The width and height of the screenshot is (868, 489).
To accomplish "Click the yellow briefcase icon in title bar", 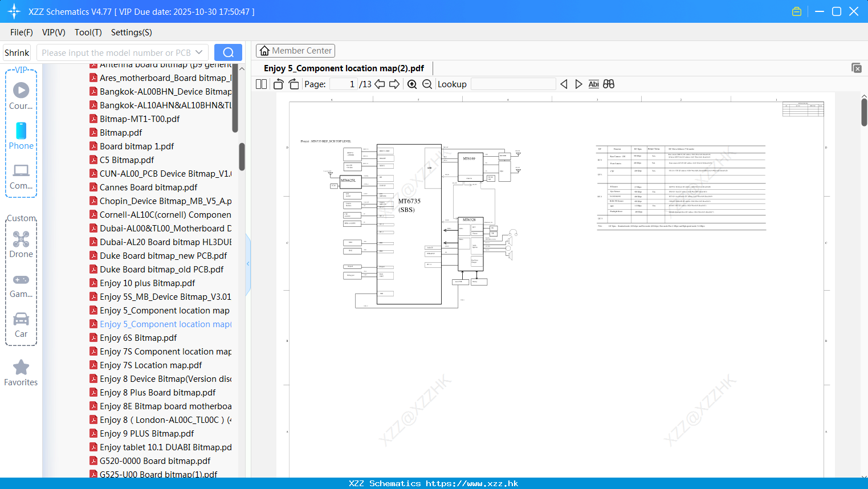I will coord(797,11).
